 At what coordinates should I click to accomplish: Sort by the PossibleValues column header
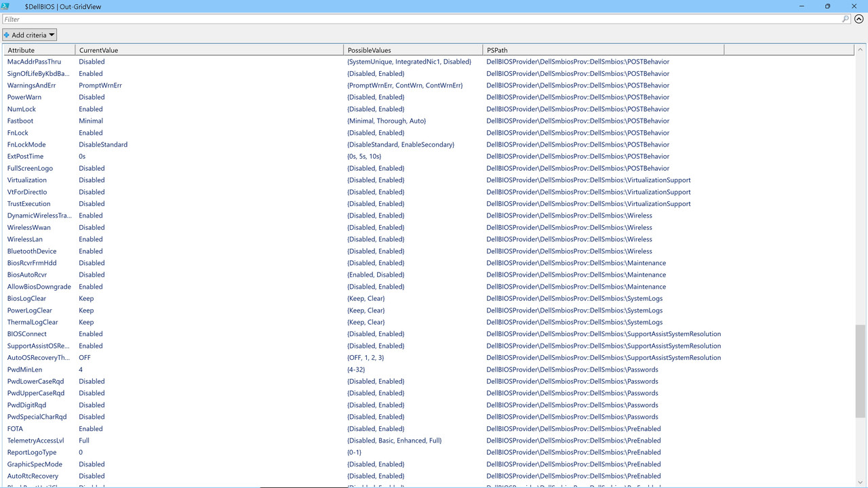pyautogui.click(x=413, y=50)
